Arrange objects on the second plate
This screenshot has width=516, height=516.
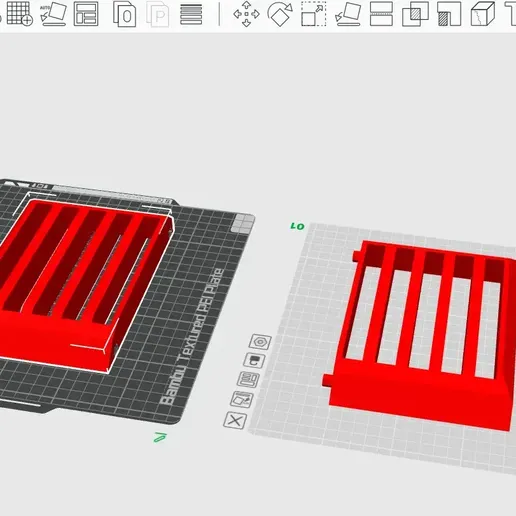[248, 380]
